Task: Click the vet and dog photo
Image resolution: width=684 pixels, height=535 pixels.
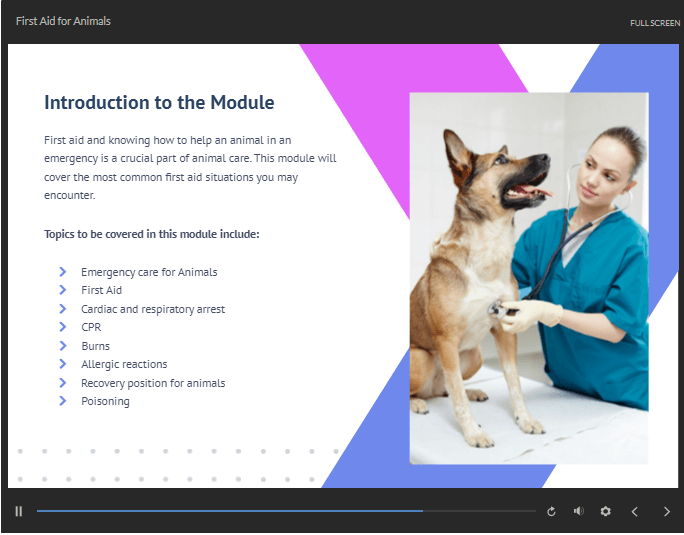Action: click(x=529, y=278)
